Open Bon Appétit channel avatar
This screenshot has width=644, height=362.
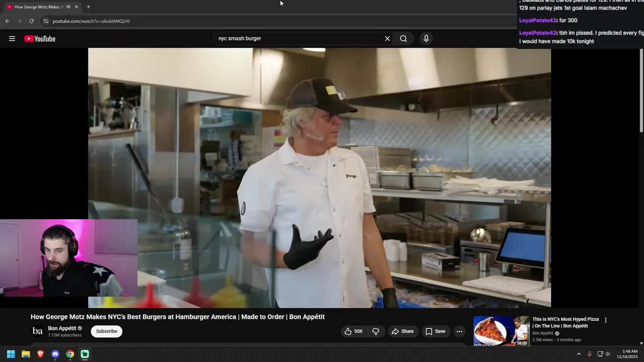tap(38, 331)
